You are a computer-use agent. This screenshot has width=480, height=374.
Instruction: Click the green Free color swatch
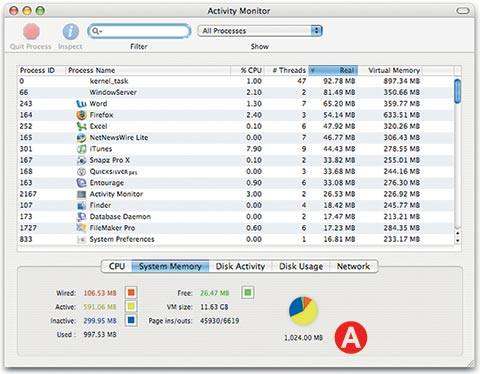coord(247,293)
